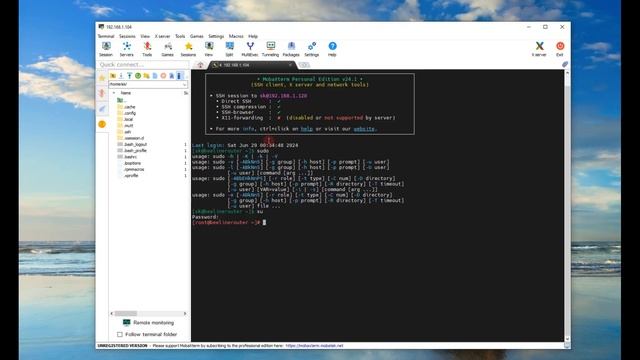Select the .ssh folder
Screen dimensions: 640x360
click(x=124, y=132)
